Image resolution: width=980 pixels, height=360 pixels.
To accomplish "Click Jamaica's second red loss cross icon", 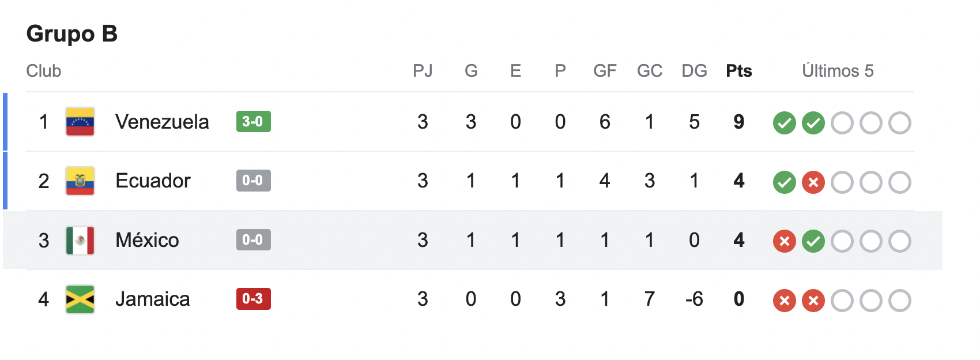I will pos(813,301).
